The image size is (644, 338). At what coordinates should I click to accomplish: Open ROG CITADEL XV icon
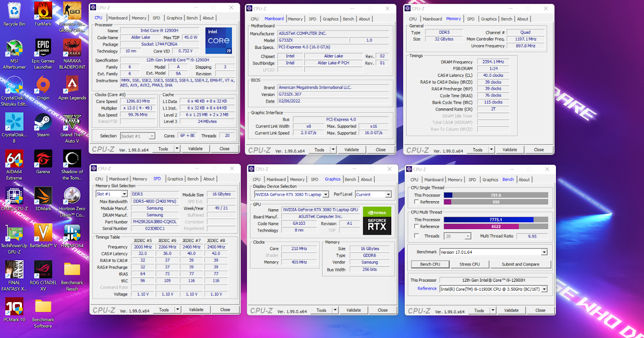click(43, 276)
